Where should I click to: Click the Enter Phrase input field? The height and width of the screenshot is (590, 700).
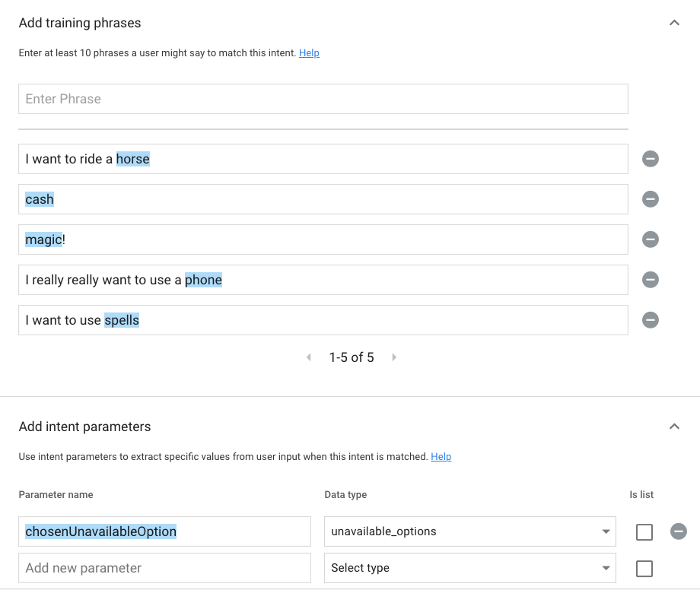(323, 99)
